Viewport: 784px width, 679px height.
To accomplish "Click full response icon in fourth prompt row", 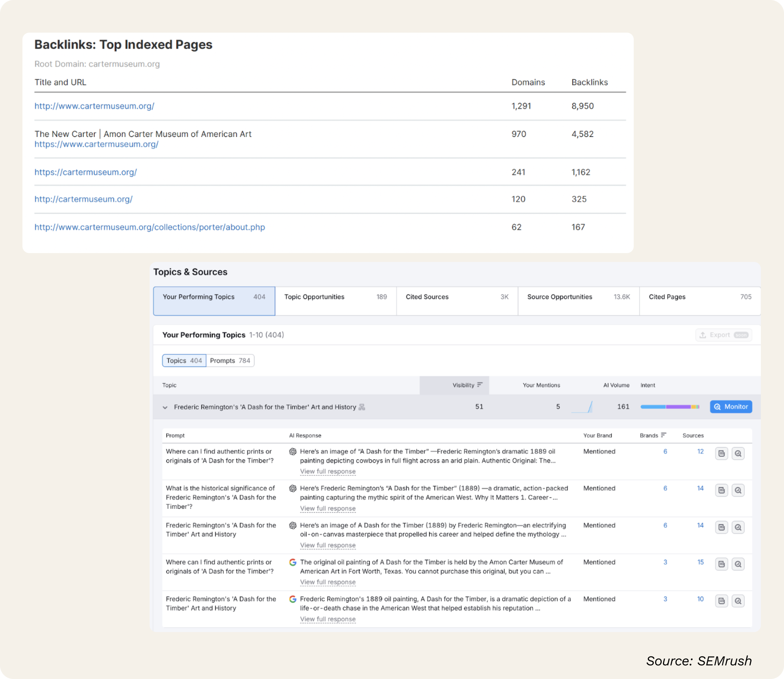I will (x=721, y=564).
